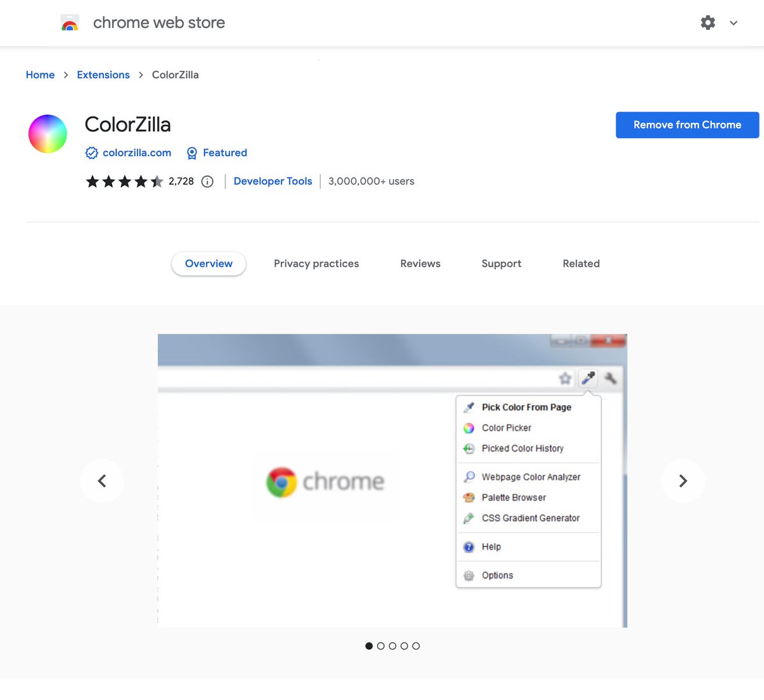This screenshot has width=764, height=700.
Task: Click the bookmark star icon in the screenshot
Action: 565,379
